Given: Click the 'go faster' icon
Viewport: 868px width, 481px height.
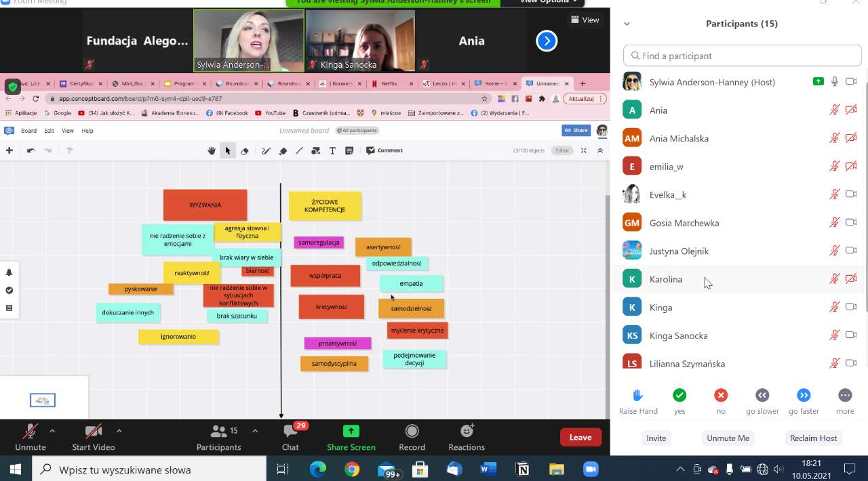Looking at the screenshot, I should click(804, 395).
